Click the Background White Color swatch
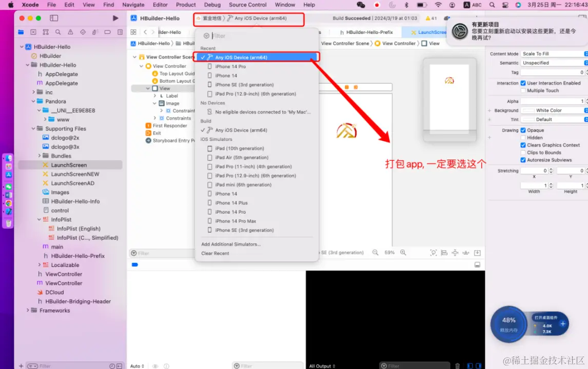 coord(528,111)
